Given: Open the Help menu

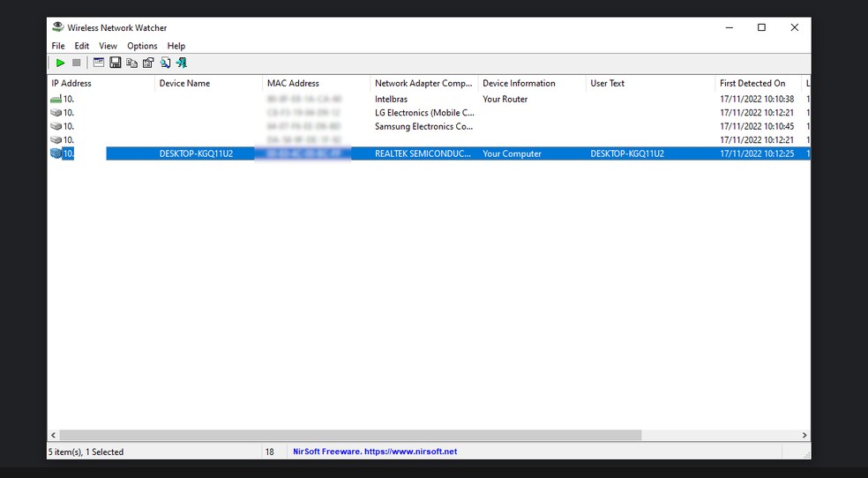Looking at the screenshot, I should click(176, 46).
